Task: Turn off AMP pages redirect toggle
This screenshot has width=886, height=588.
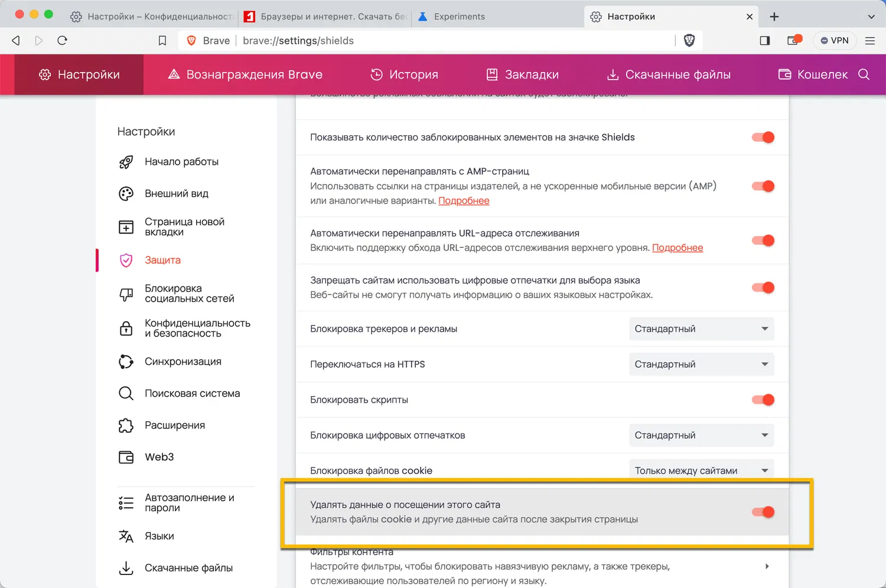Action: 763,187
